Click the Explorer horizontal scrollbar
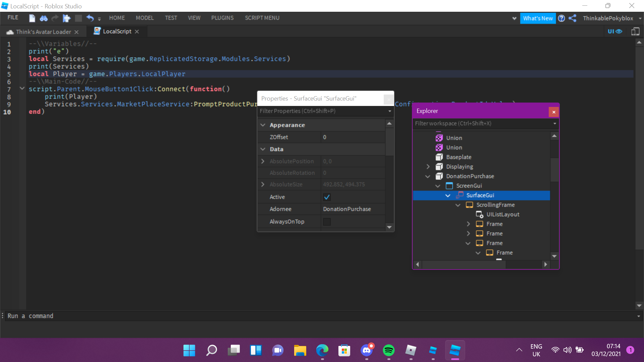The height and width of the screenshot is (362, 644). click(464, 264)
